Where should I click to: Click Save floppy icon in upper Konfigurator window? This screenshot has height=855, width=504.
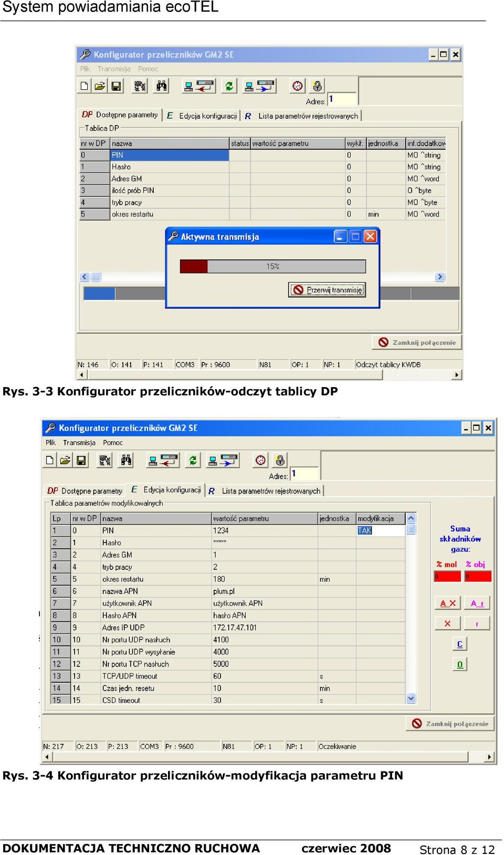tap(116, 86)
